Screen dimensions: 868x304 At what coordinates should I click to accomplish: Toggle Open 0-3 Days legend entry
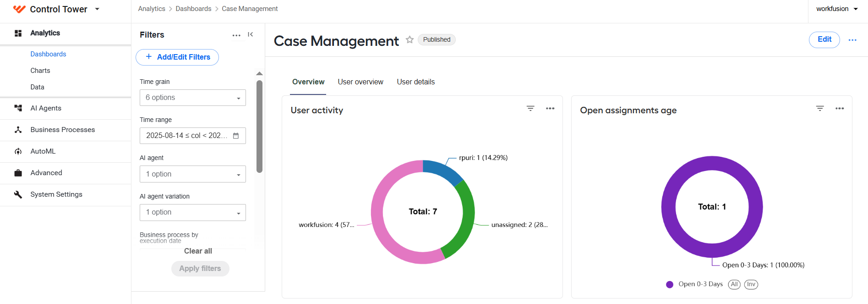click(x=694, y=284)
